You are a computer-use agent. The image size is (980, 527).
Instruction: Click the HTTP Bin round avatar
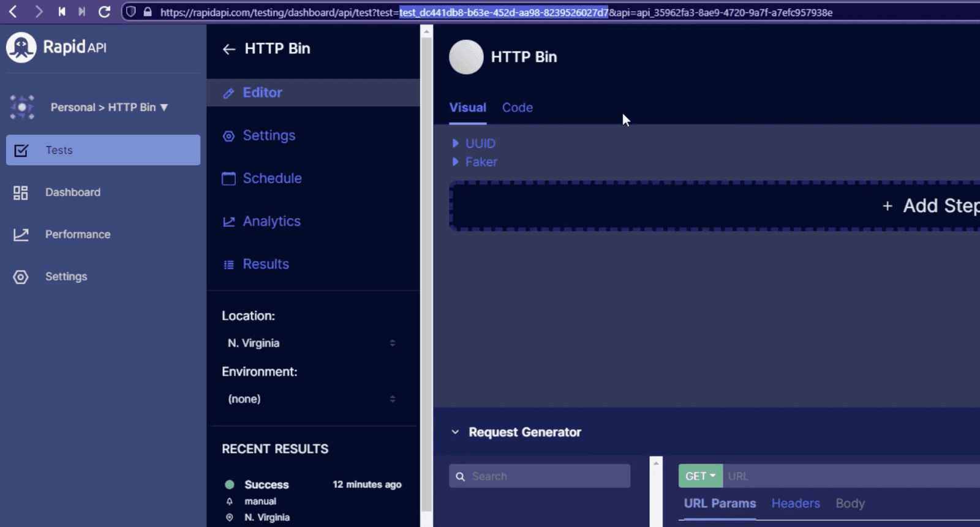(466, 57)
